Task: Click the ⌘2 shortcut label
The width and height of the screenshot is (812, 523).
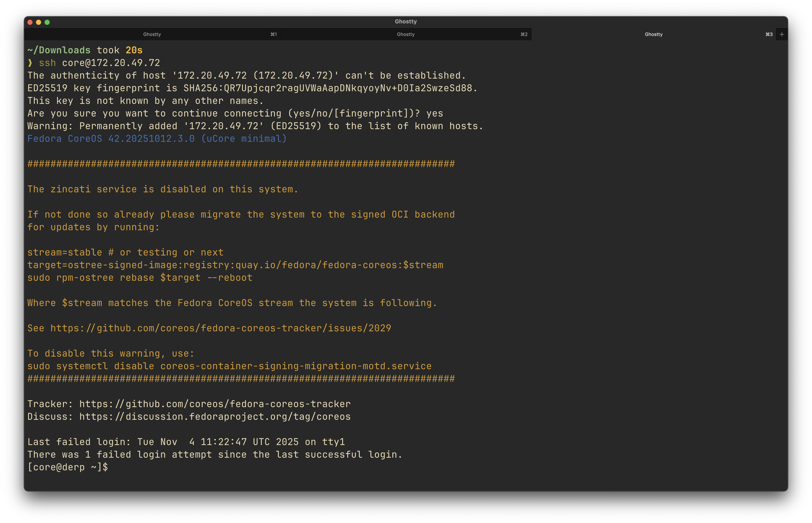Action: 524,34
